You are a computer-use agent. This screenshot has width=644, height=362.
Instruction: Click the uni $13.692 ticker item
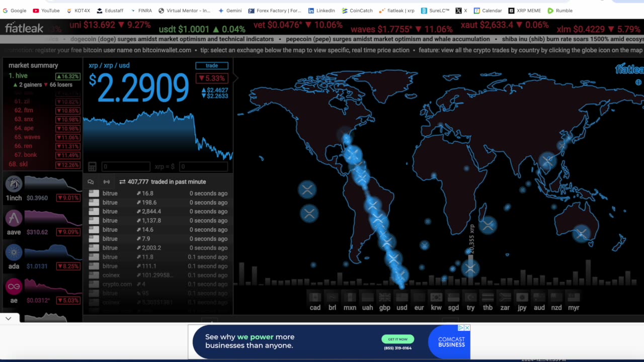110,25
